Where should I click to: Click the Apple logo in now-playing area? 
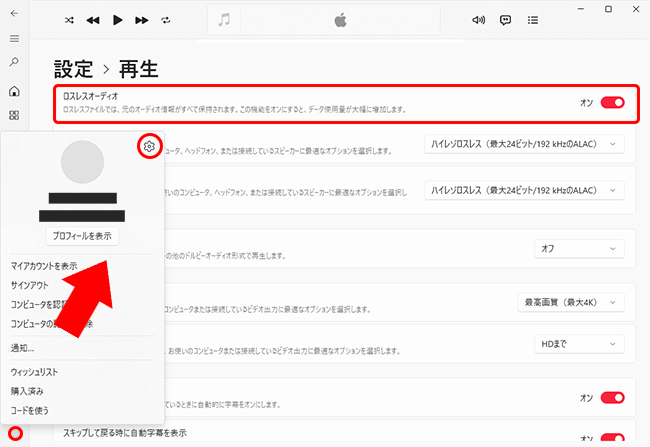tap(340, 19)
